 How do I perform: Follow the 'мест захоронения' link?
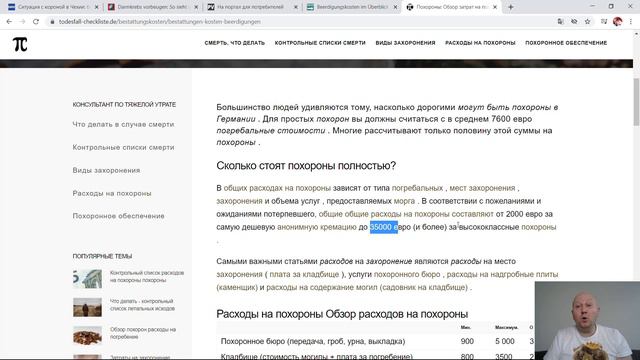[x=482, y=188]
